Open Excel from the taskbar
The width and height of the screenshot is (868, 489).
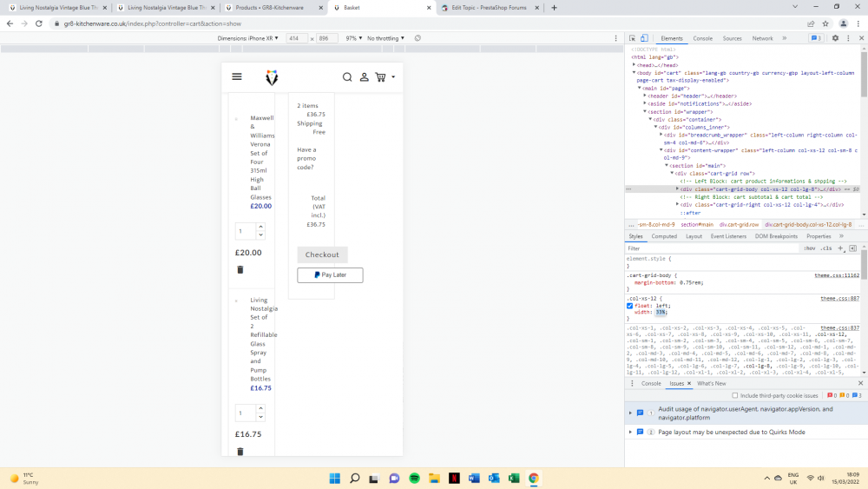pos(514,479)
